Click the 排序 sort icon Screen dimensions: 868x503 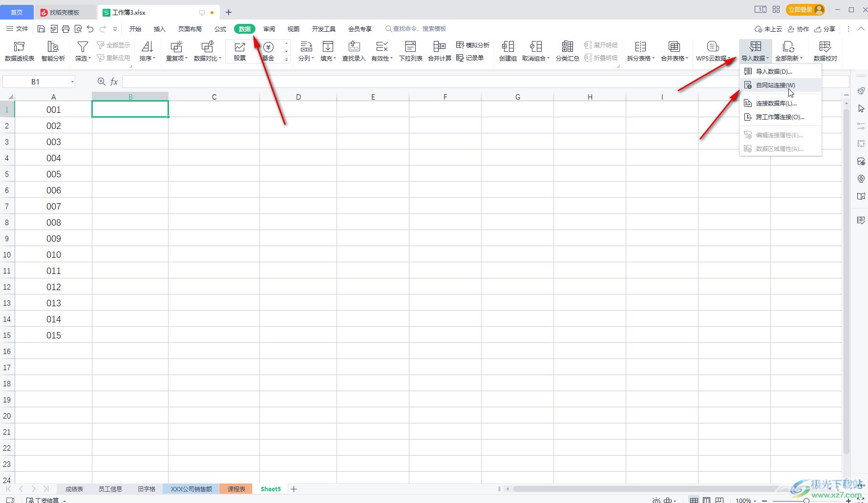[x=147, y=46]
